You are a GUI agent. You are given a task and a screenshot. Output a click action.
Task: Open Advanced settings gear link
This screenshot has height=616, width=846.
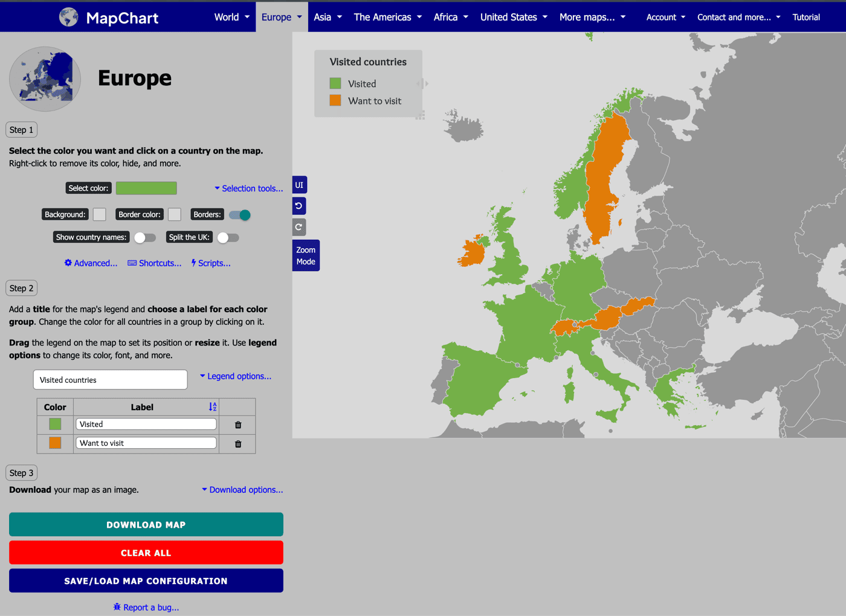(x=91, y=263)
